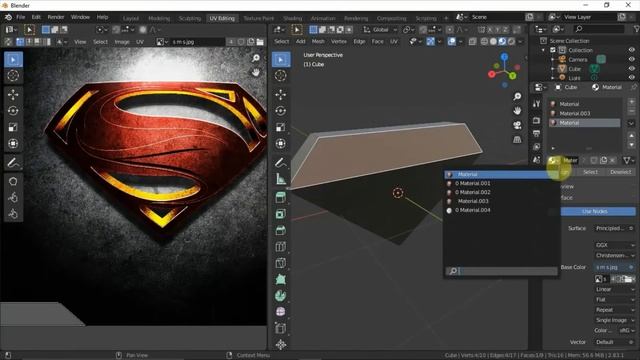Select the Rotate tool in 3D viewport toolbar
The width and height of the screenshot is (640, 360).
pos(281,111)
